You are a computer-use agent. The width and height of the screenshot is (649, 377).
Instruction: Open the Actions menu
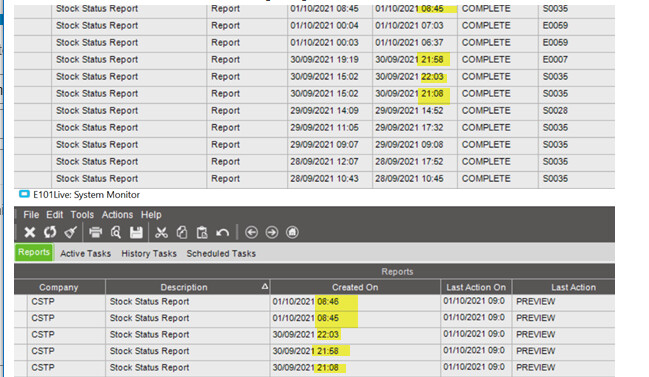point(118,215)
